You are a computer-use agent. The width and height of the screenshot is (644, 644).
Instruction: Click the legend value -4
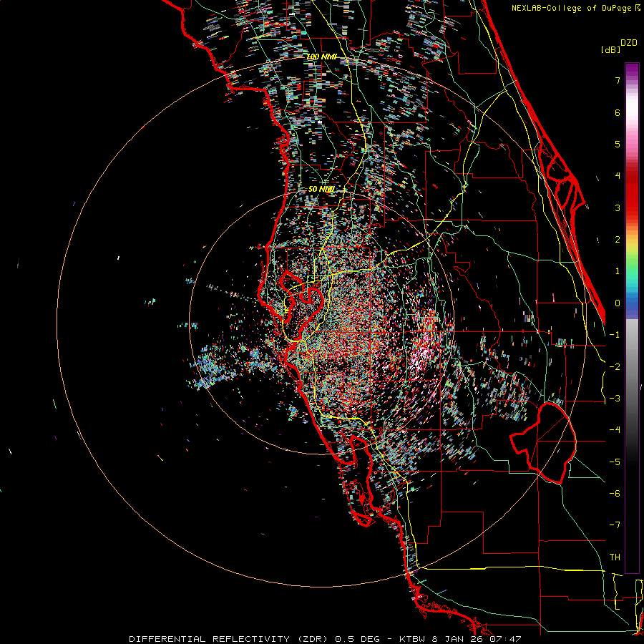tap(615, 430)
